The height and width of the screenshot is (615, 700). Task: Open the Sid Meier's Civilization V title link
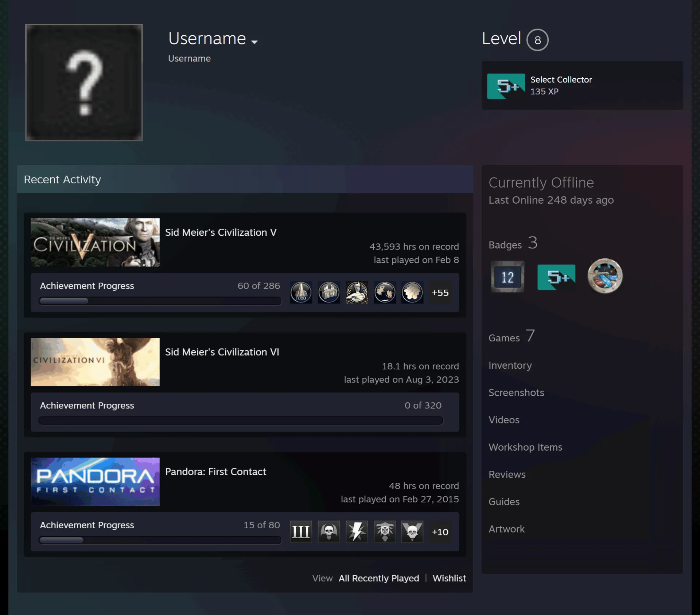(x=221, y=232)
